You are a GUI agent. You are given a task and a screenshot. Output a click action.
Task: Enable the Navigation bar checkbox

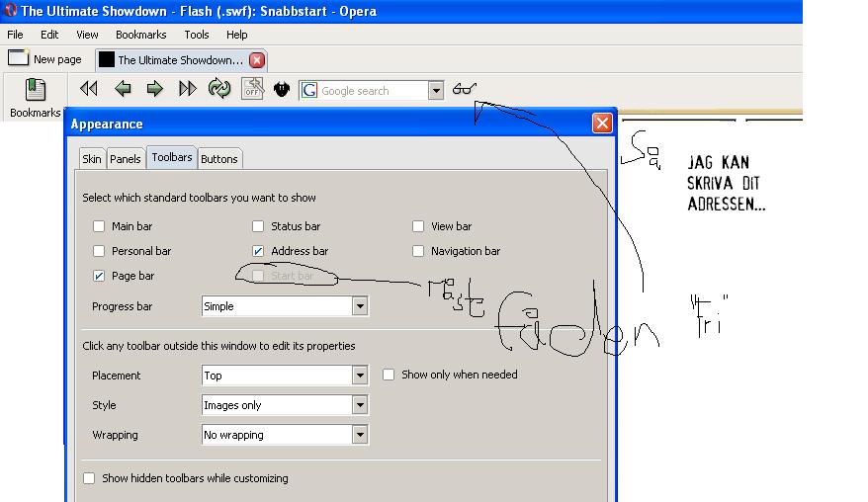click(x=418, y=251)
